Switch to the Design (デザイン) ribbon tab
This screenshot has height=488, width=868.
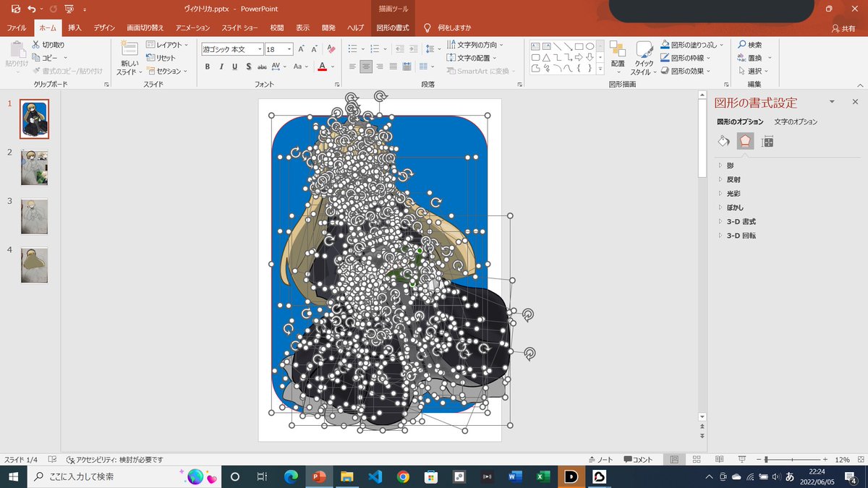click(x=106, y=27)
